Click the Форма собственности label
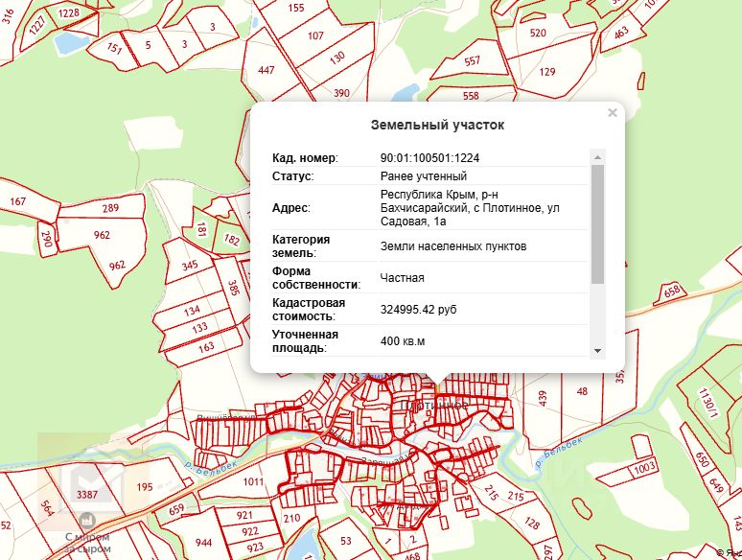 click(316, 278)
